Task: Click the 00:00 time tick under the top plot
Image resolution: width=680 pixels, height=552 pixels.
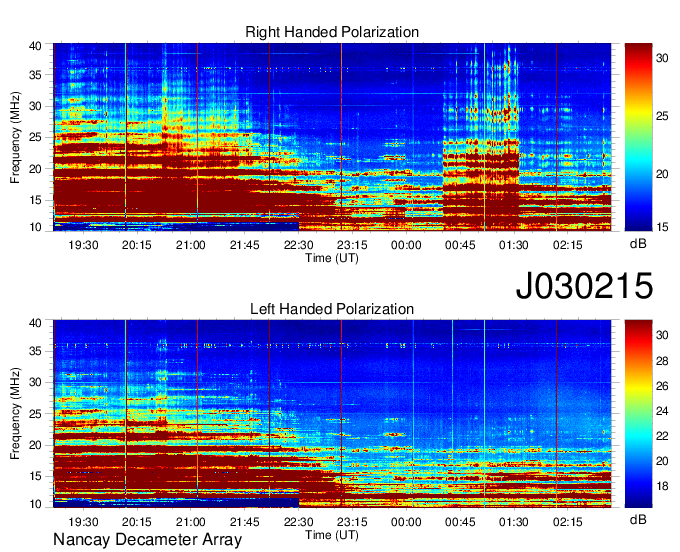Action: click(406, 245)
